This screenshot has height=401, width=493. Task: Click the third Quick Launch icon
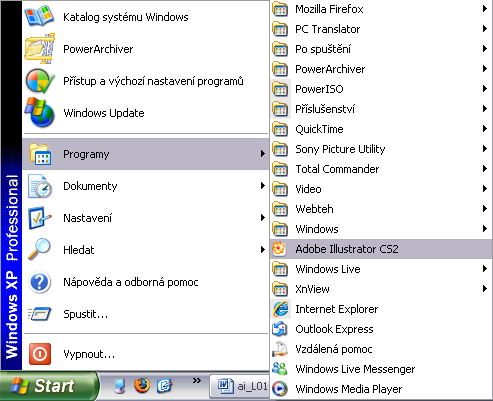click(164, 385)
